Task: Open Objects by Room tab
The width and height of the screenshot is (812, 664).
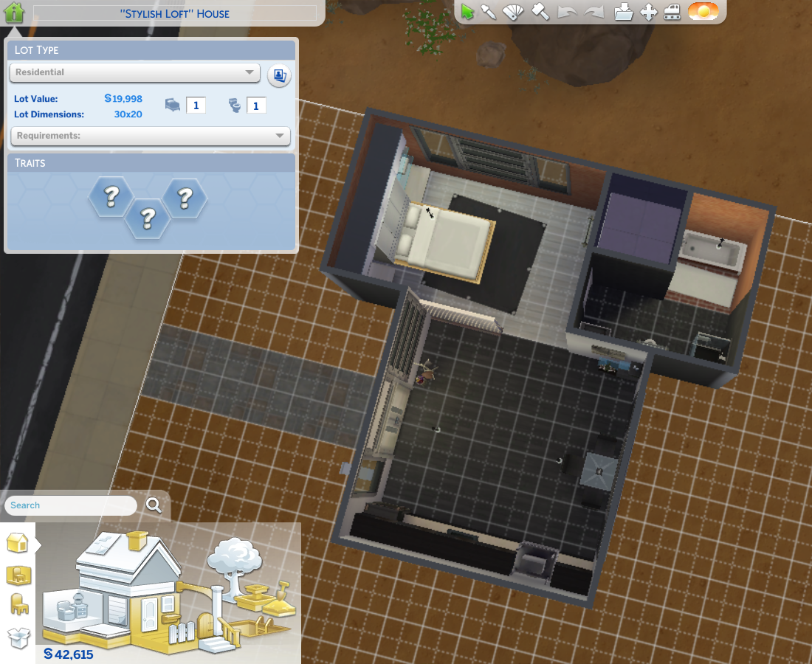Action: click(18, 575)
